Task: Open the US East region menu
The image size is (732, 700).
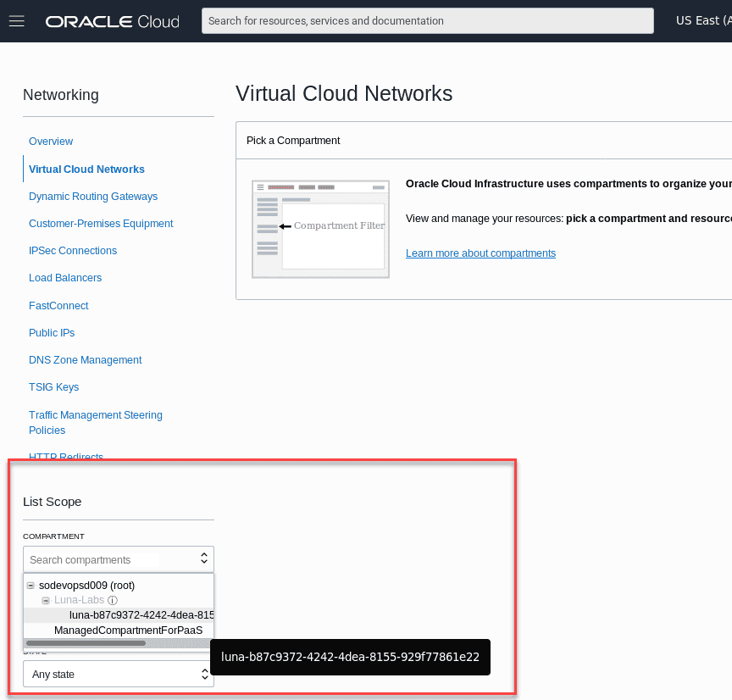Action: pyautogui.click(x=701, y=20)
